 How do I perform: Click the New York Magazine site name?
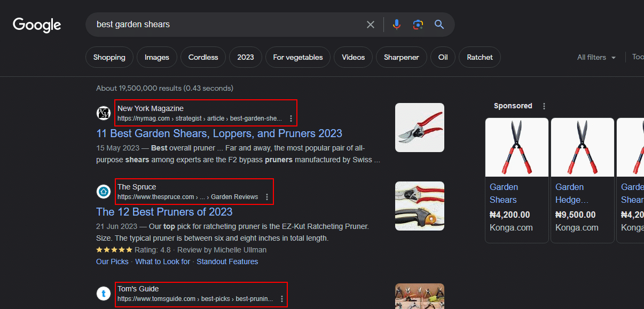tap(151, 108)
